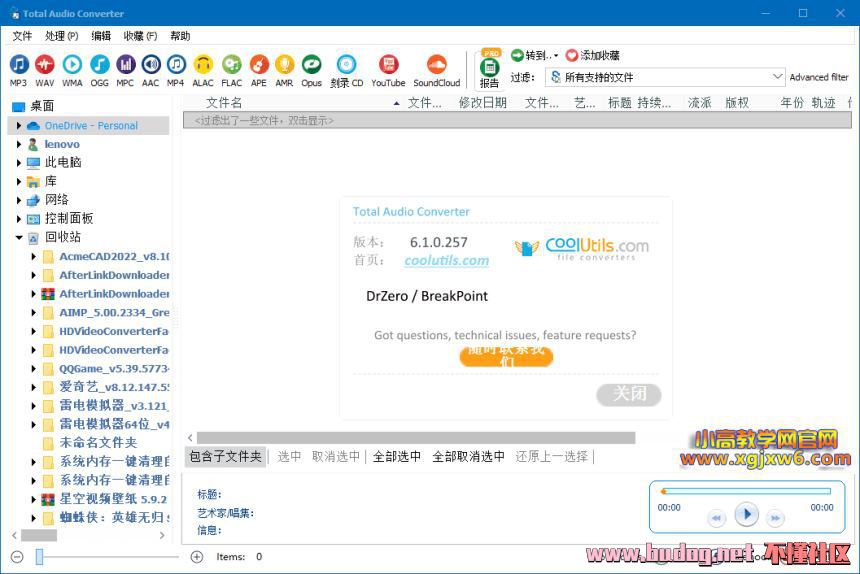860x574 pixels.
Task: Play audio with the player button
Action: point(746,514)
